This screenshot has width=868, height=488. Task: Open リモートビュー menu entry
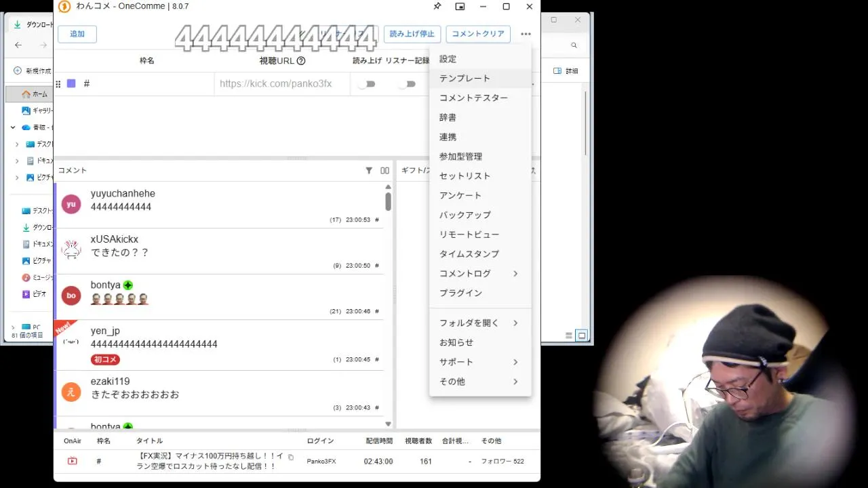480,235
